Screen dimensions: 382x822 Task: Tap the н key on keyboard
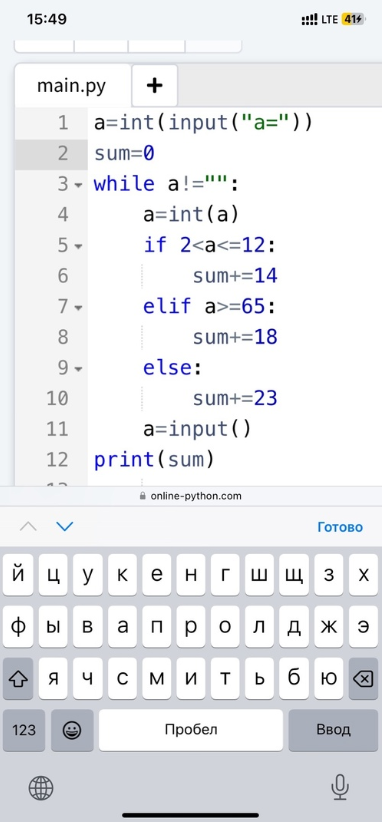point(191,576)
